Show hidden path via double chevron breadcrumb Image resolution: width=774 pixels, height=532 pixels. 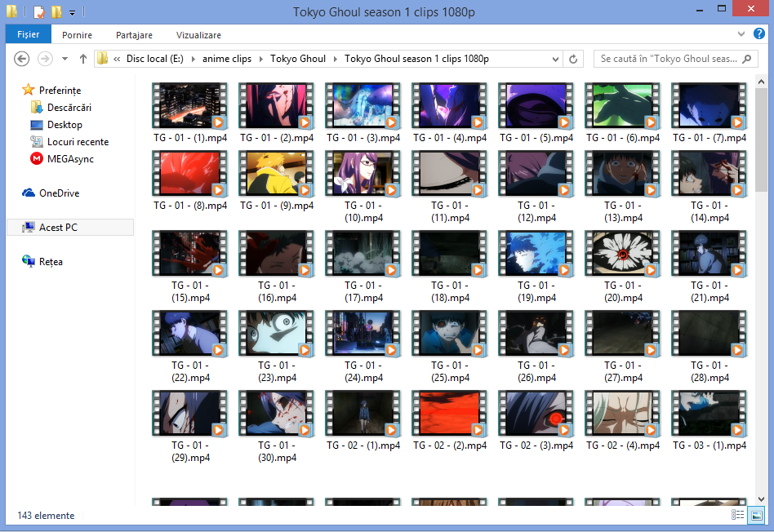117,60
